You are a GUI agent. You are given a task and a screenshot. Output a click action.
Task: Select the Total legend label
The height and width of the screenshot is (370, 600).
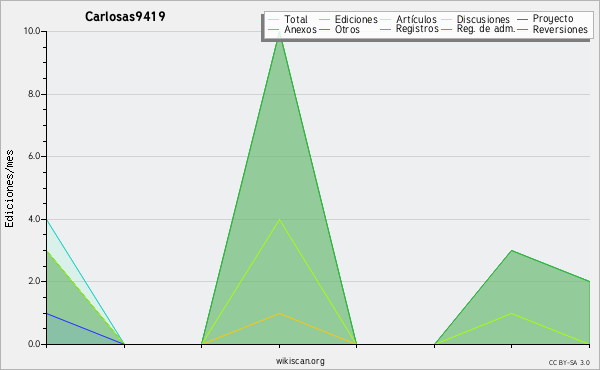pos(296,19)
